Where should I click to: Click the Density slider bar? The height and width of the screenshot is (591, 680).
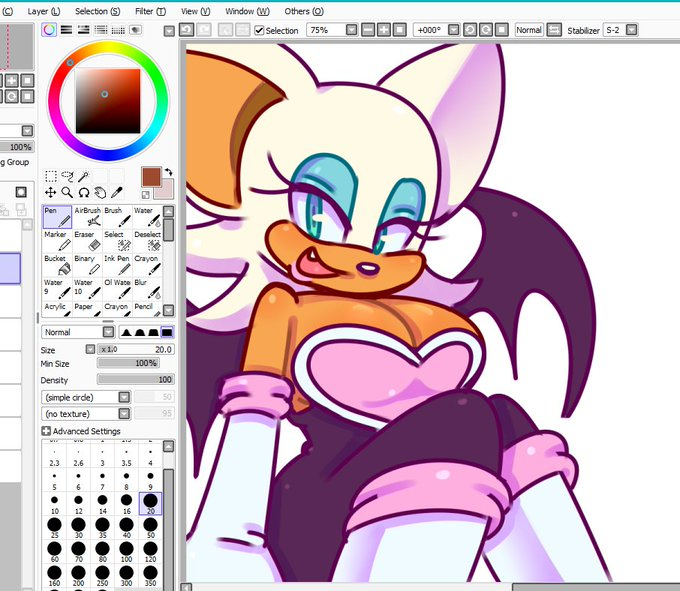point(135,380)
